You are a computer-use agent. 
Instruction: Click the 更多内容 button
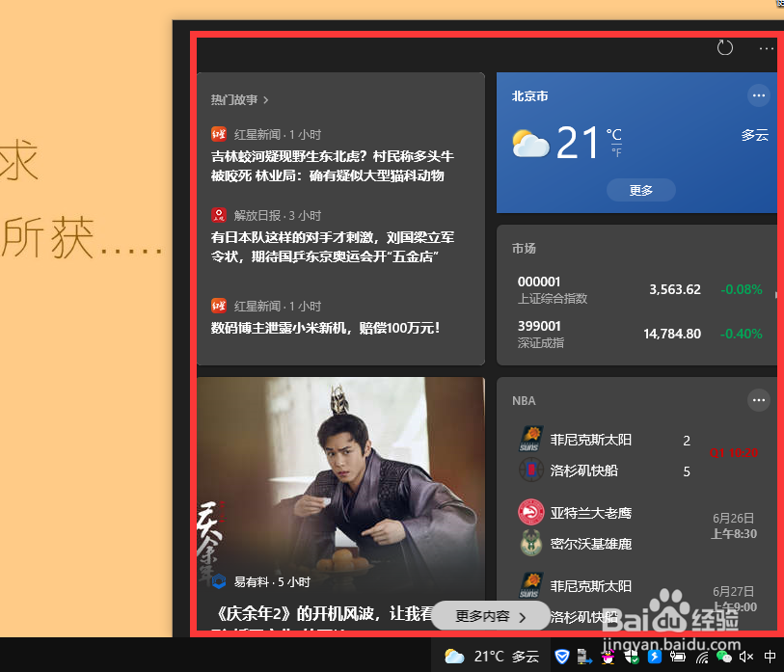click(x=490, y=616)
